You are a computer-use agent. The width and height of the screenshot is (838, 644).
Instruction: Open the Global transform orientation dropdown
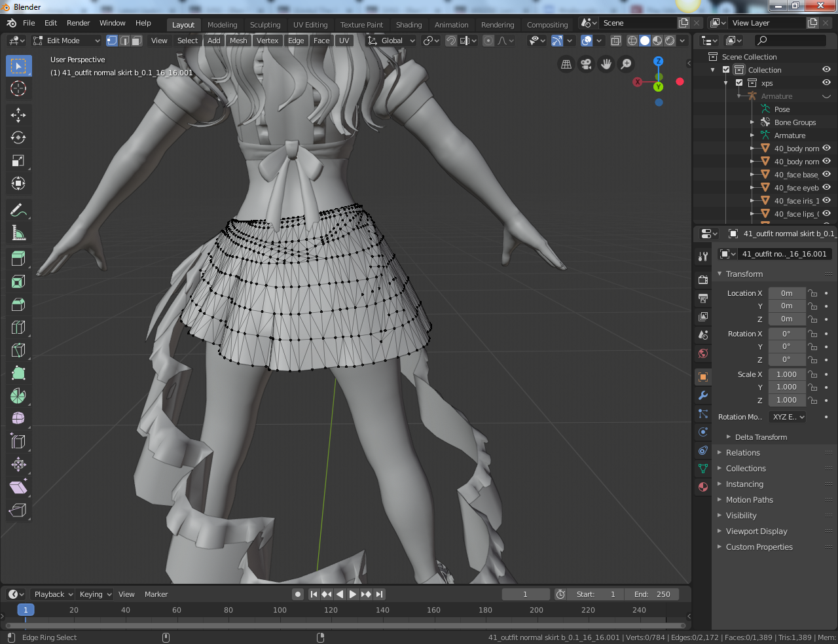pyautogui.click(x=392, y=41)
